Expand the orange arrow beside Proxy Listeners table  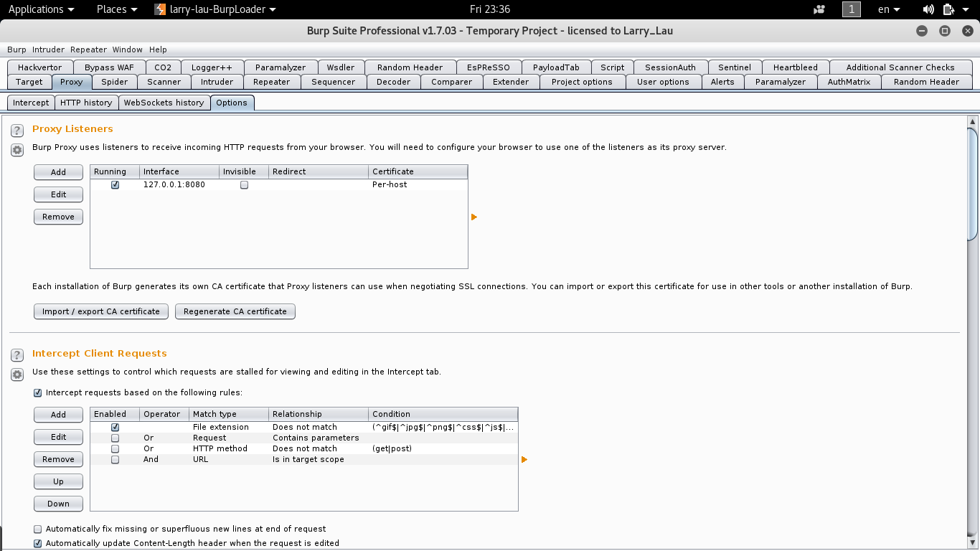click(474, 217)
